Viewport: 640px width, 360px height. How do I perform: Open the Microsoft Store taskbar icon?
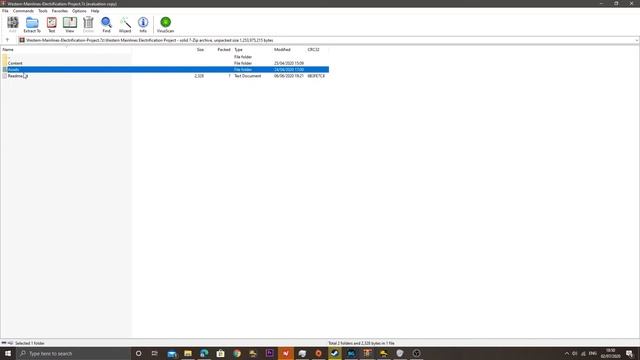220,353
